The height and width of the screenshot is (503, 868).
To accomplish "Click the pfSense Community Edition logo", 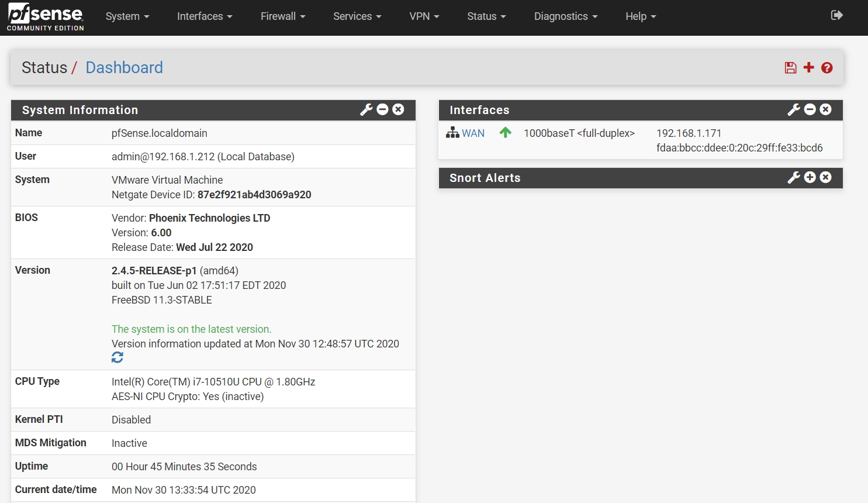I will pyautogui.click(x=46, y=17).
